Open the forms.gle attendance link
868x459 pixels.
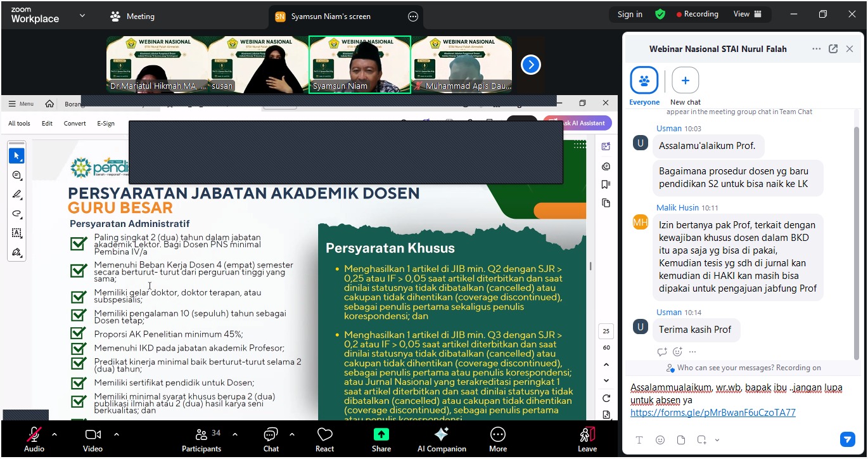713,413
